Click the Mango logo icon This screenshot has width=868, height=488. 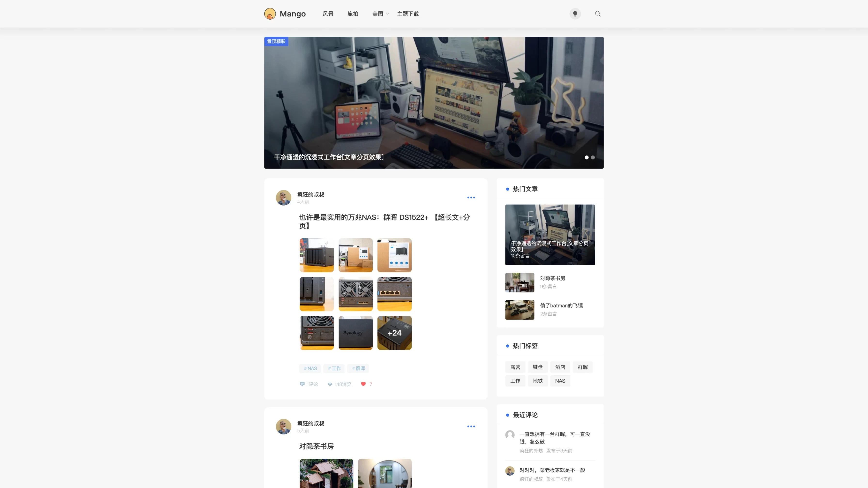[270, 13]
